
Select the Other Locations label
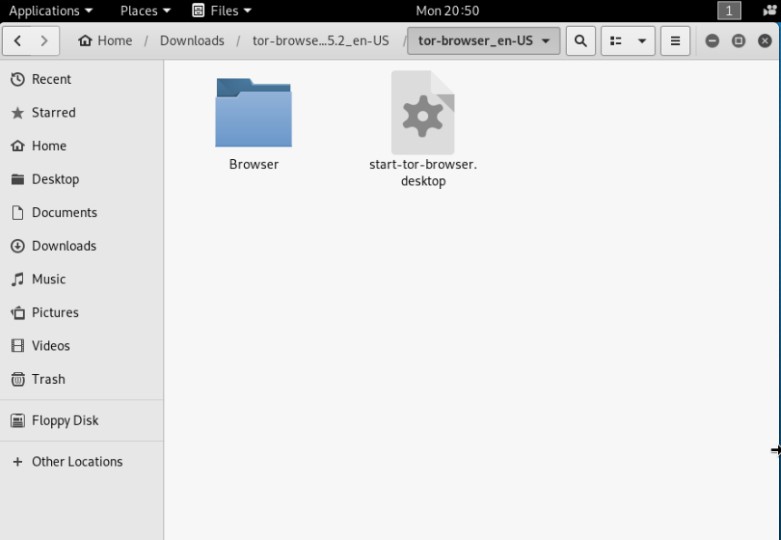coord(77,462)
